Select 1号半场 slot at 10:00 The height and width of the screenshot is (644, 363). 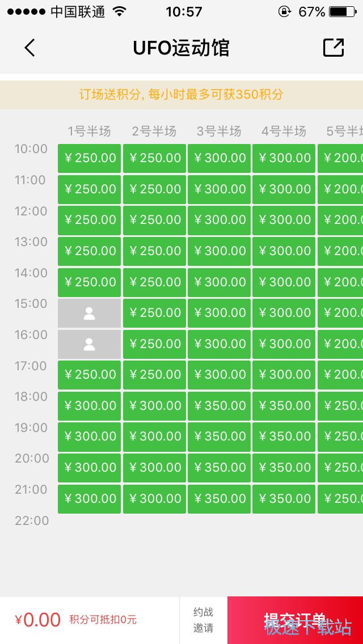click(89, 158)
